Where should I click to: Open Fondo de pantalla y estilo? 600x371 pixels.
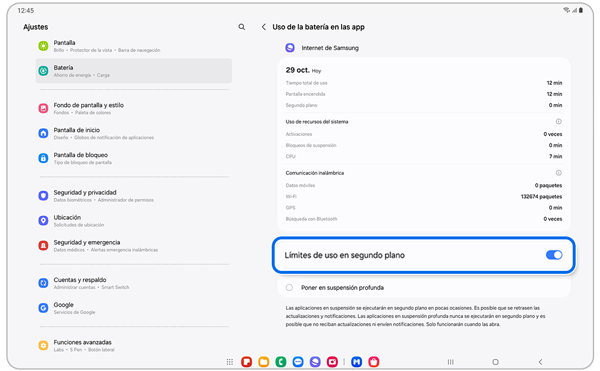pos(134,108)
